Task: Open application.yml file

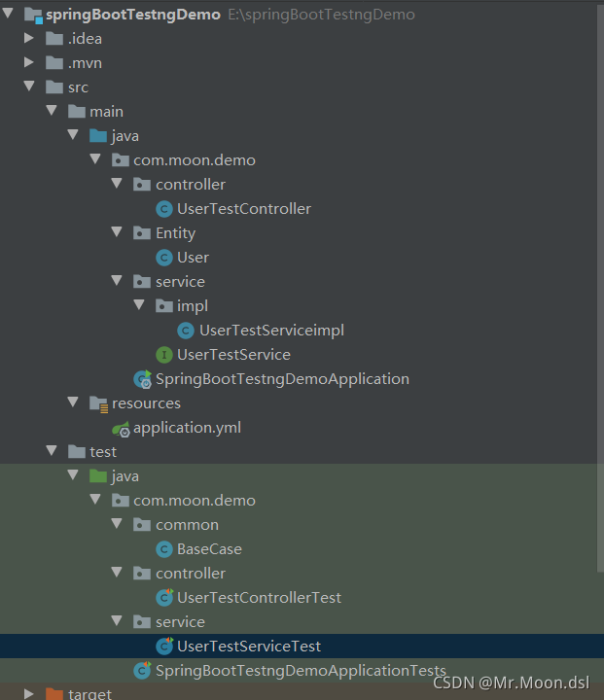Action: pyautogui.click(x=187, y=428)
